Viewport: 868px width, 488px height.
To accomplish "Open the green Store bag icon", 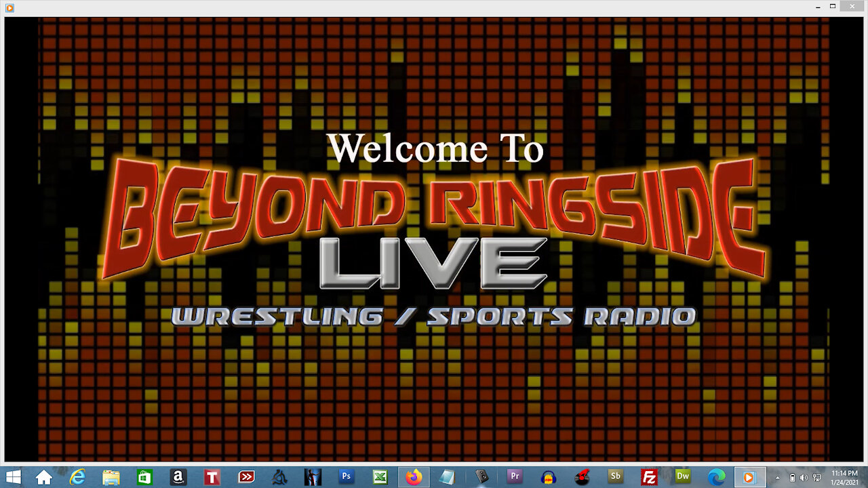I will (x=144, y=477).
